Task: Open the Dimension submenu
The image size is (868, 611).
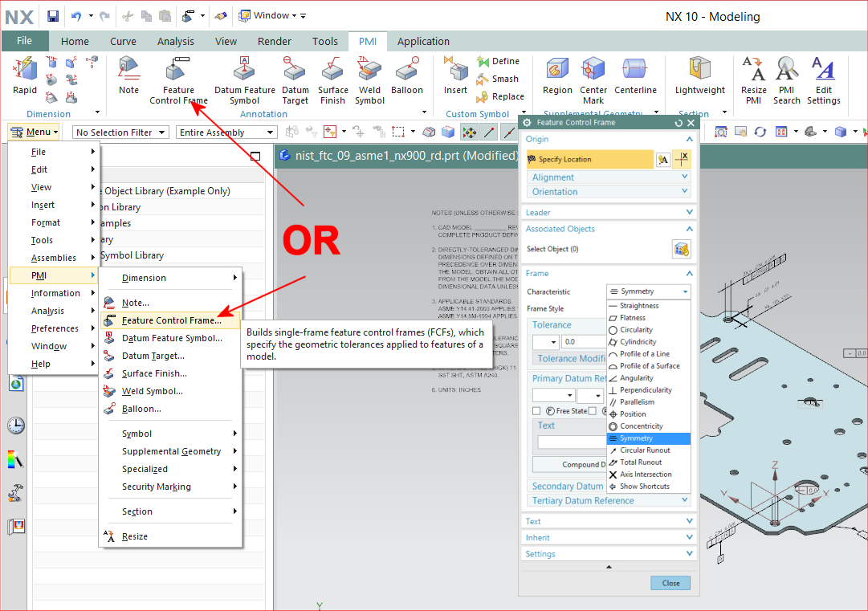Action: [x=170, y=278]
